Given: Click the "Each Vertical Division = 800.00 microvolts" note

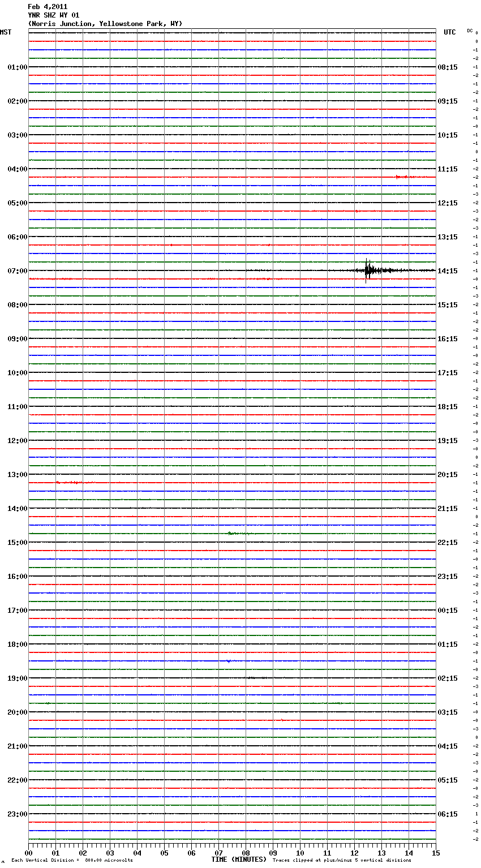Looking at the screenshot, I should [x=72, y=860].
